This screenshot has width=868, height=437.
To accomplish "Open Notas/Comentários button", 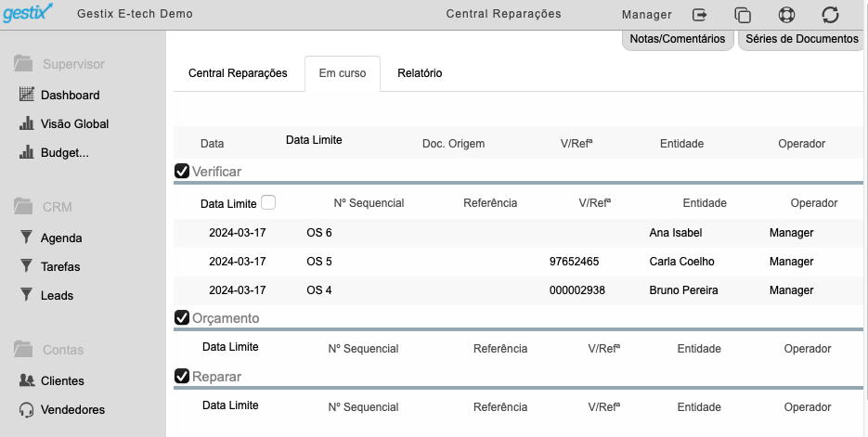I will (678, 39).
